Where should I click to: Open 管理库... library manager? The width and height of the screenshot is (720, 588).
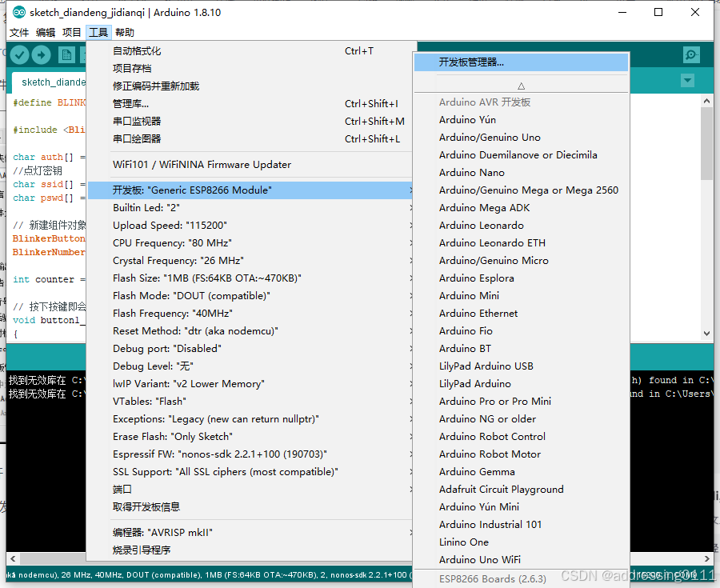pyautogui.click(x=250, y=104)
